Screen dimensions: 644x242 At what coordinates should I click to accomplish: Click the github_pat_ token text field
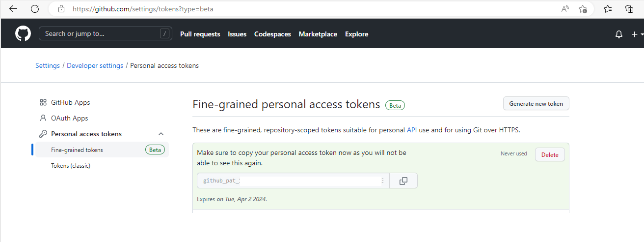tap(293, 181)
